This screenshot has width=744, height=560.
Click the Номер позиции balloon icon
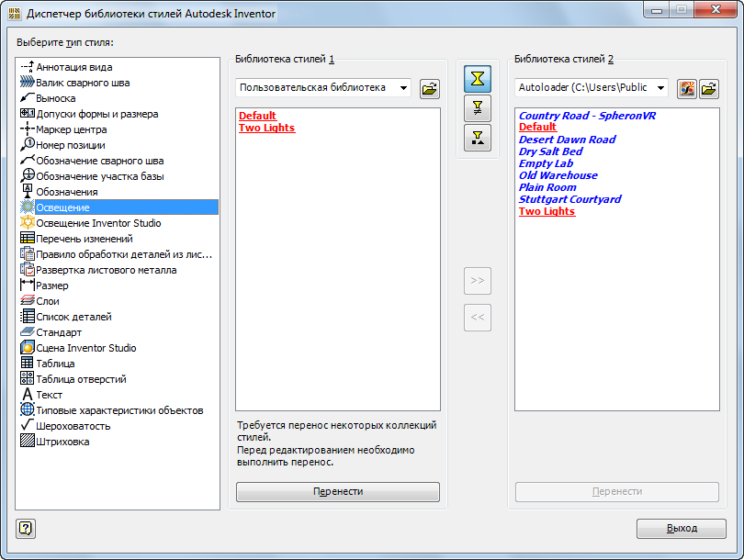(x=28, y=145)
